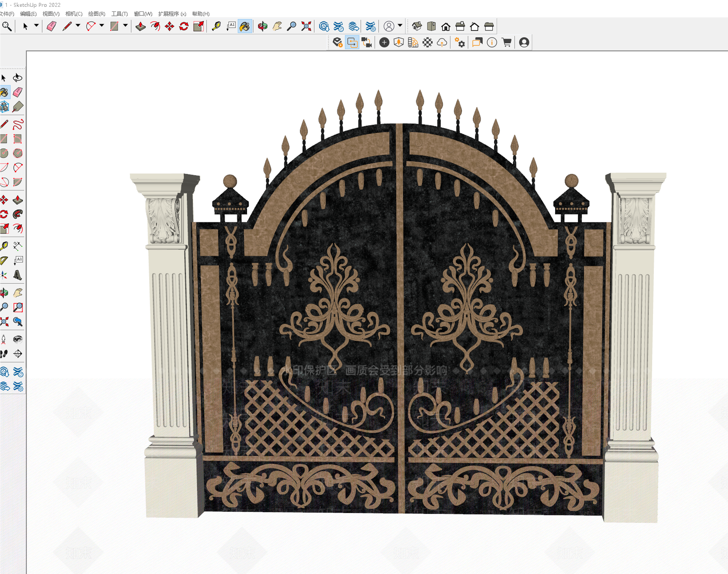Click Zoom Extents in top toolbar

pos(306,26)
